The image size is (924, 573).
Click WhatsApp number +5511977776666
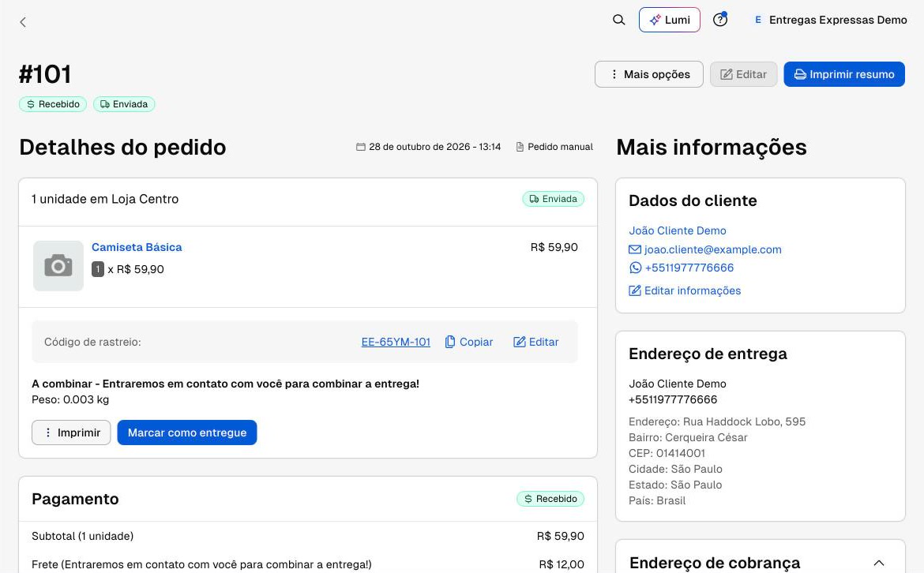pos(689,268)
